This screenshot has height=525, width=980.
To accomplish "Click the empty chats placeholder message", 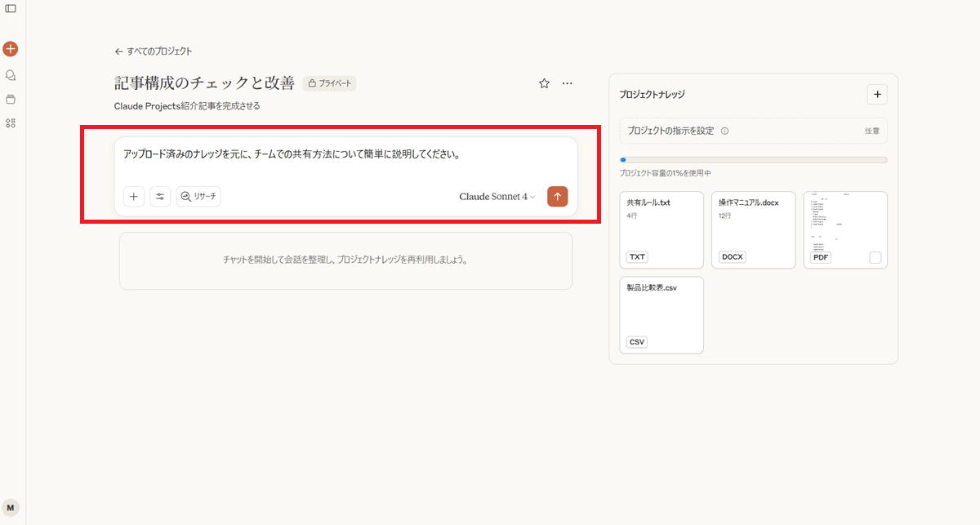I will pos(345,260).
